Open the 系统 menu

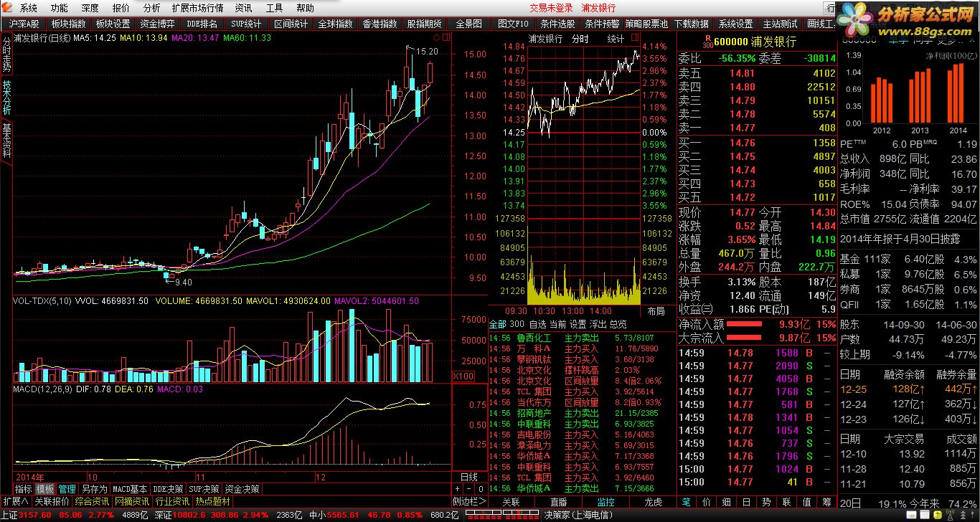pyautogui.click(x=29, y=8)
